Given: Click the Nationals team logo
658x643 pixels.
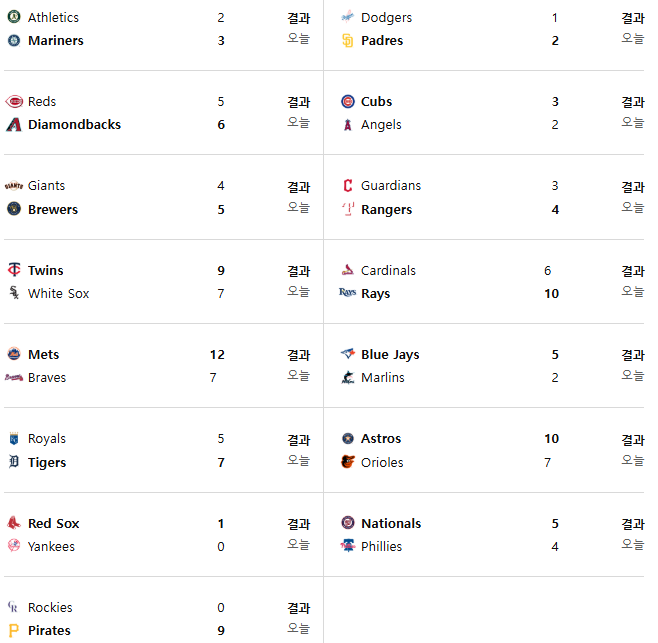Looking at the screenshot, I should tap(347, 524).
